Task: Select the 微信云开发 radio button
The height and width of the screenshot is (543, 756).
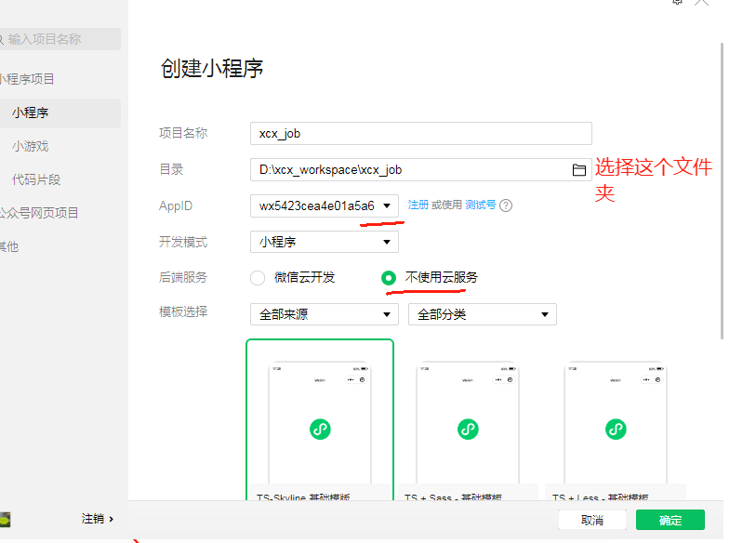Action: [258, 278]
